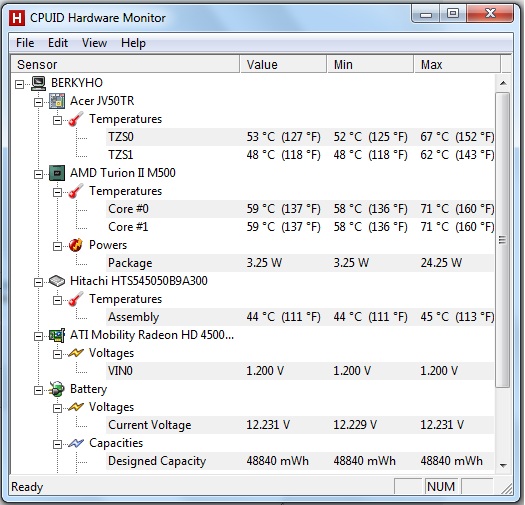Image resolution: width=525 pixels, height=505 pixels.
Task: Click the Capacities graph icon
Action: point(76,443)
